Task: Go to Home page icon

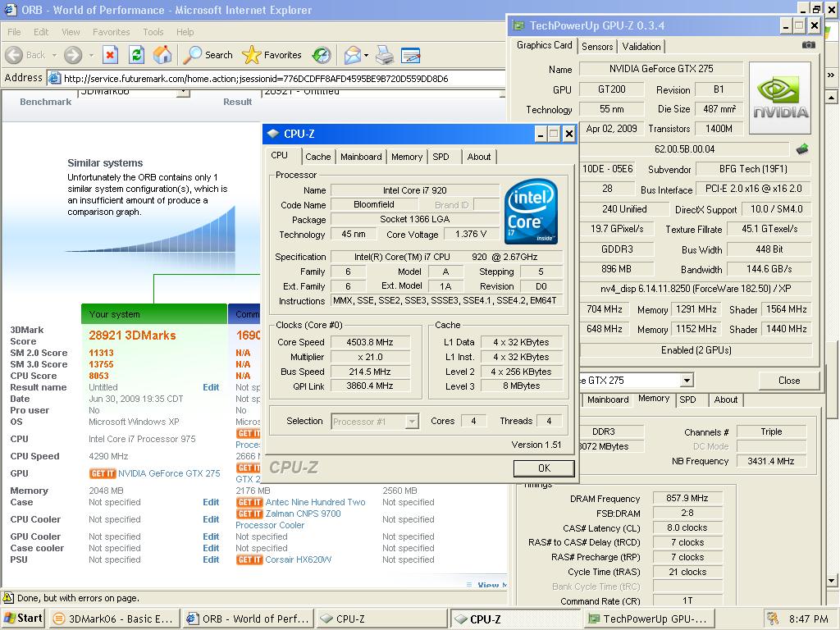Action: pyautogui.click(x=162, y=55)
